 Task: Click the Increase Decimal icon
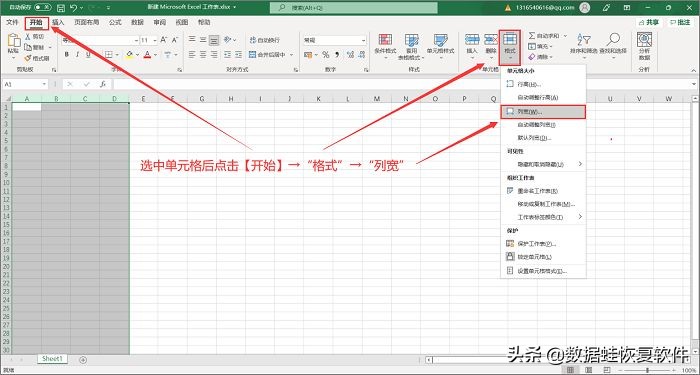(350, 54)
